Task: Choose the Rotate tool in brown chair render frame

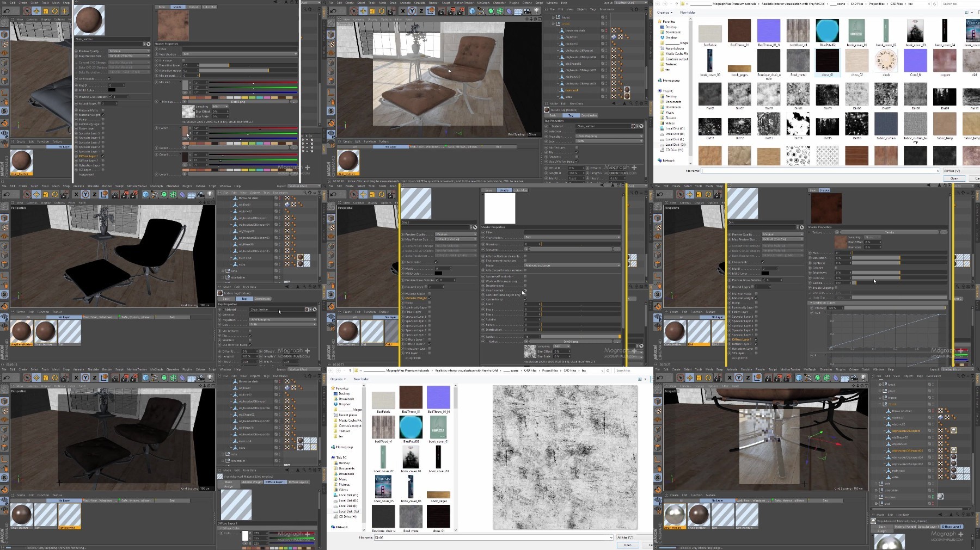Action: point(381,11)
